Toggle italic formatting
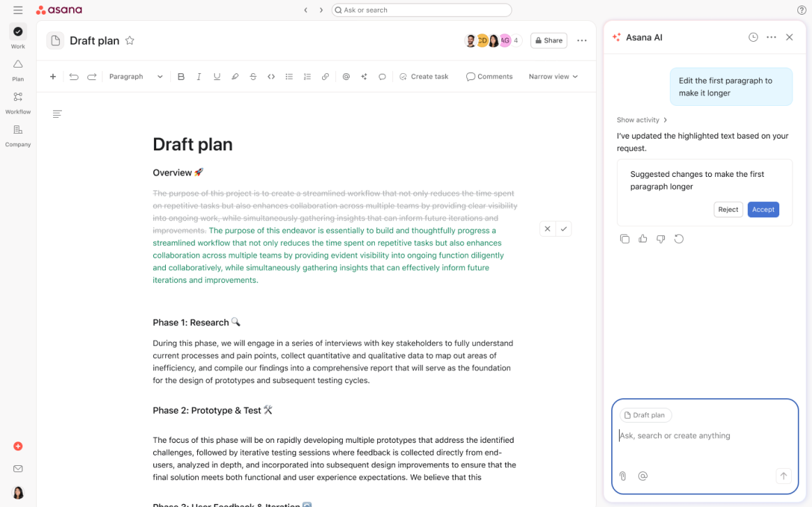The image size is (812, 507). point(199,77)
